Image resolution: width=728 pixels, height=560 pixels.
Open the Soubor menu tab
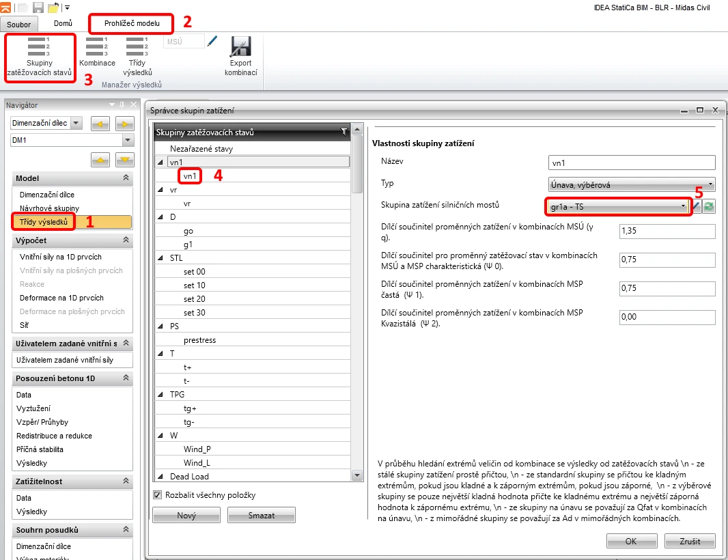coord(18,24)
